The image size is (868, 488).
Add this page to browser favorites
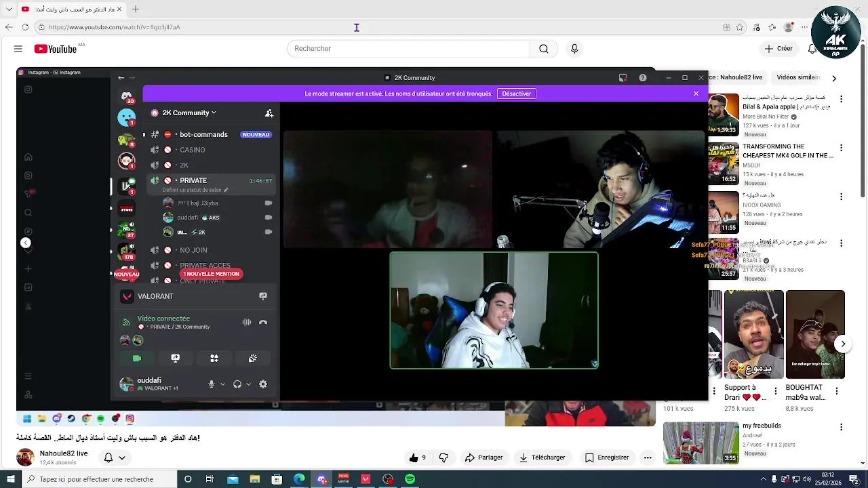740,27
